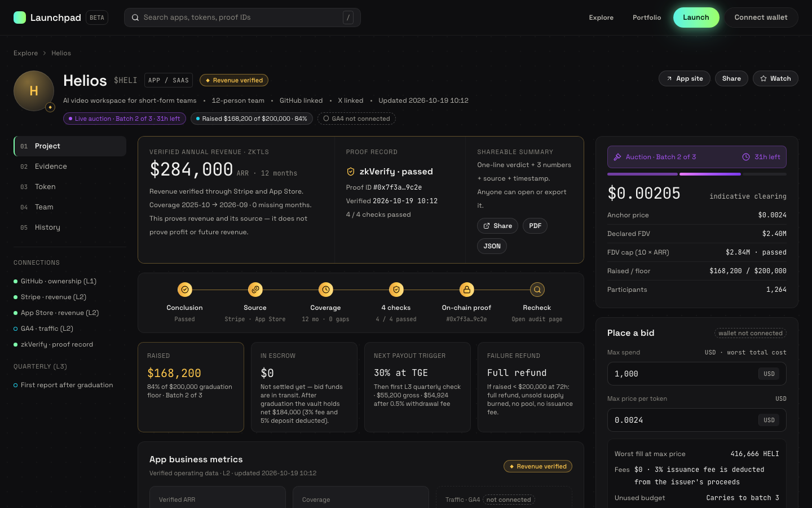Viewport: 812px width, 508px height.
Task: Click the auction gavel icon
Action: [617, 157]
